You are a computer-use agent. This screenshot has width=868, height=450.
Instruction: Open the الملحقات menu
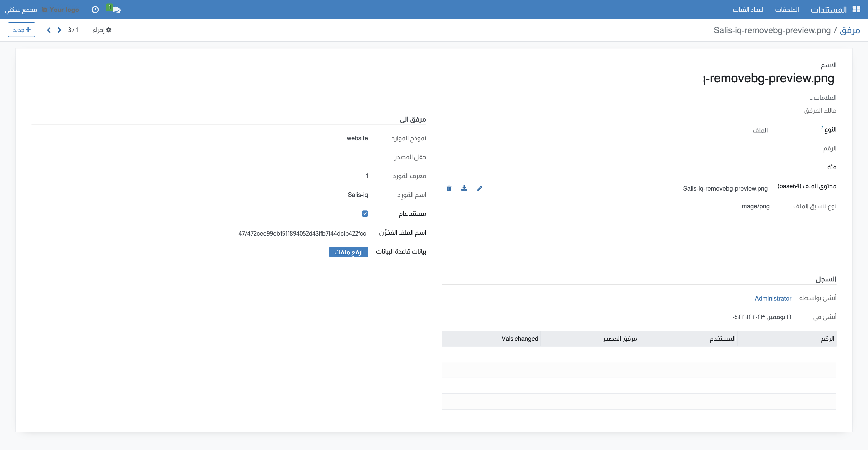[787, 10]
